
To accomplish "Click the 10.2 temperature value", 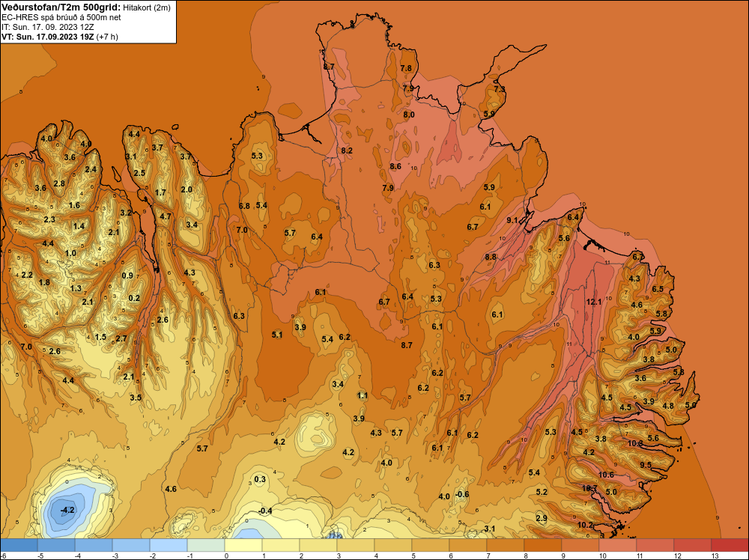I will tap(585, 525).
